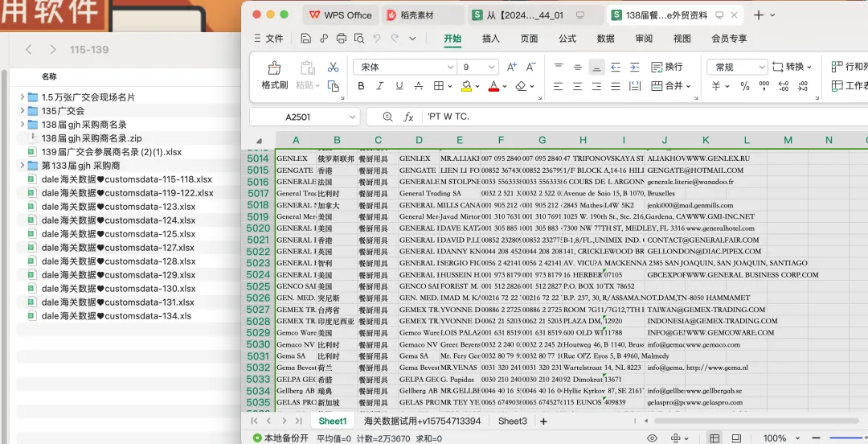Viewport: 868px width, 444px height.
Task: Toggle bottom vertical alignment button
Action: (596, 67)
